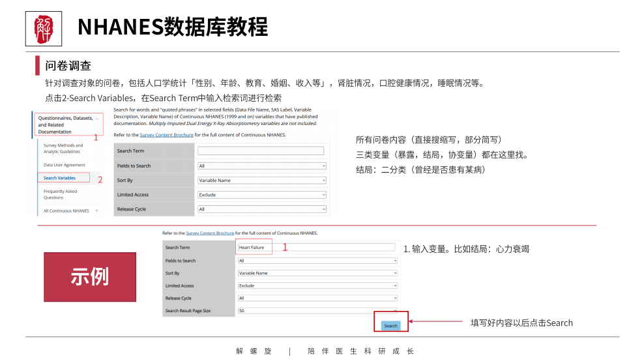644x363 pixels.
Task: Expand All Continuous NHANES with the plus icon
Action: point(97,211)
